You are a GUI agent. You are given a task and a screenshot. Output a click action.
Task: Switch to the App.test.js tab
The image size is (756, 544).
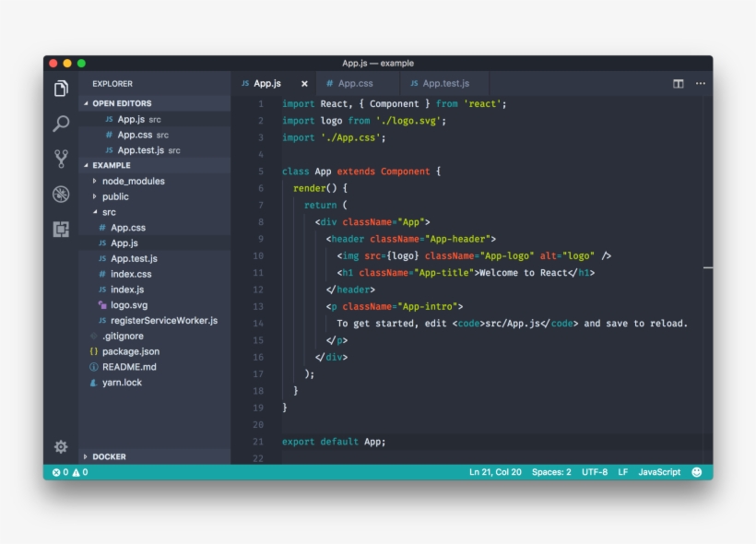(x=445, y=84)
